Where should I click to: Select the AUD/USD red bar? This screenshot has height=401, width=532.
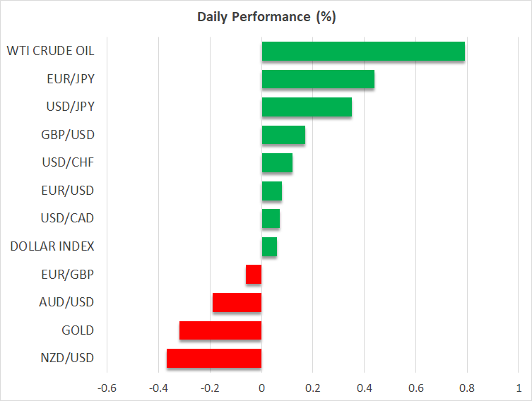coord(237,302)
